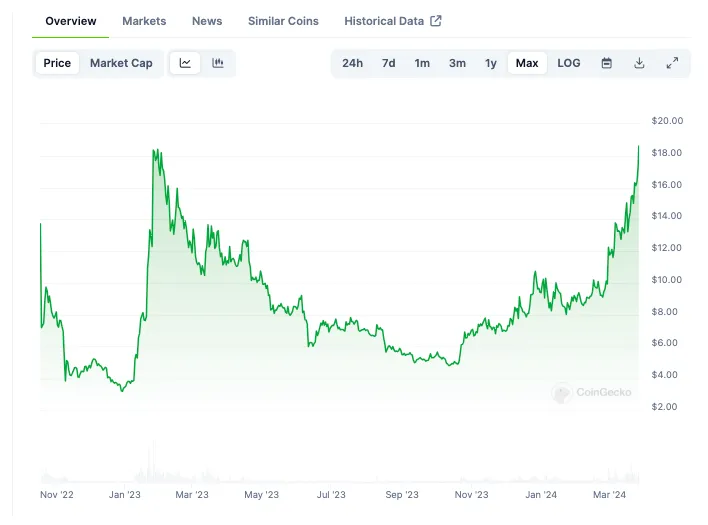
Task: Select the Price toggle
Action: (x=57, y=63)
